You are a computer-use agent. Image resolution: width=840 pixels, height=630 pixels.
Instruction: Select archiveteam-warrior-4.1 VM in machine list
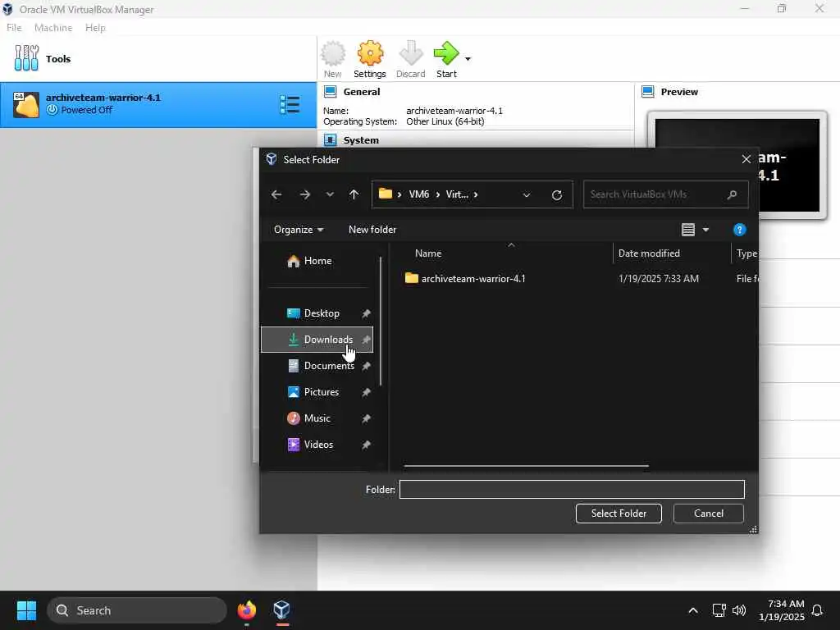click(158, 104)
